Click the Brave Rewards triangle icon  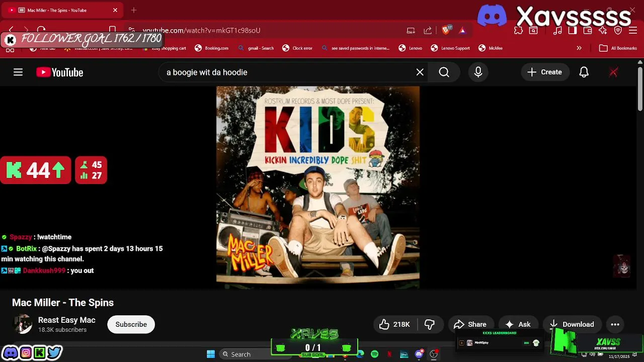coord(462,30)
